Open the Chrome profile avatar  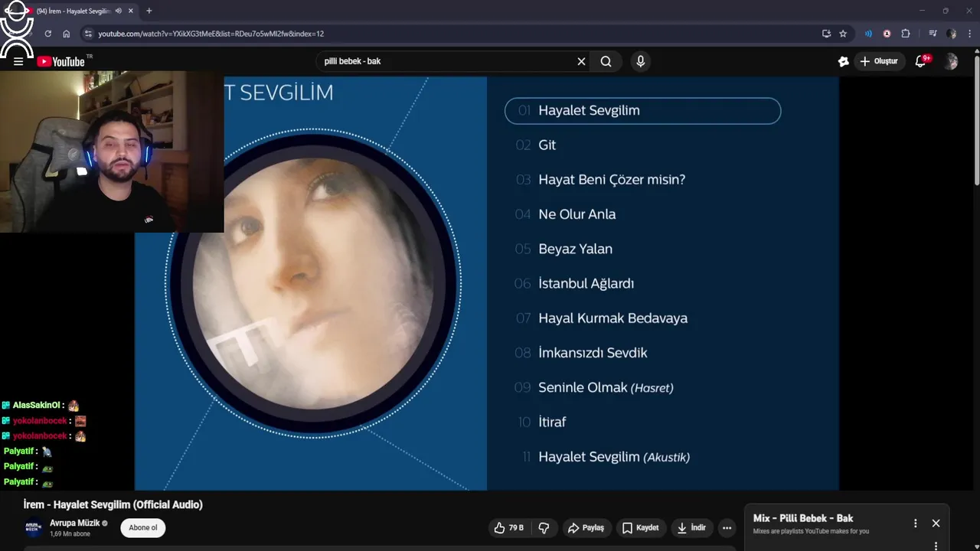[952, 34]
